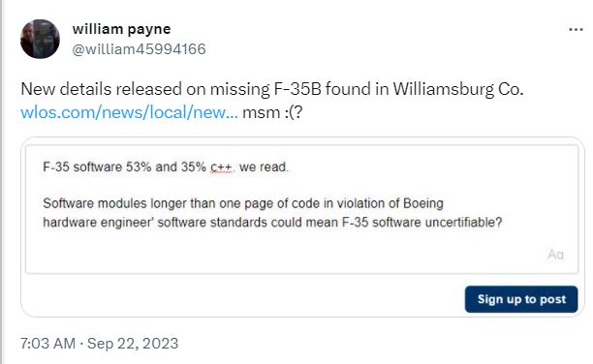
Task: Click william payne's profile avatar
Action: [40, 39]
